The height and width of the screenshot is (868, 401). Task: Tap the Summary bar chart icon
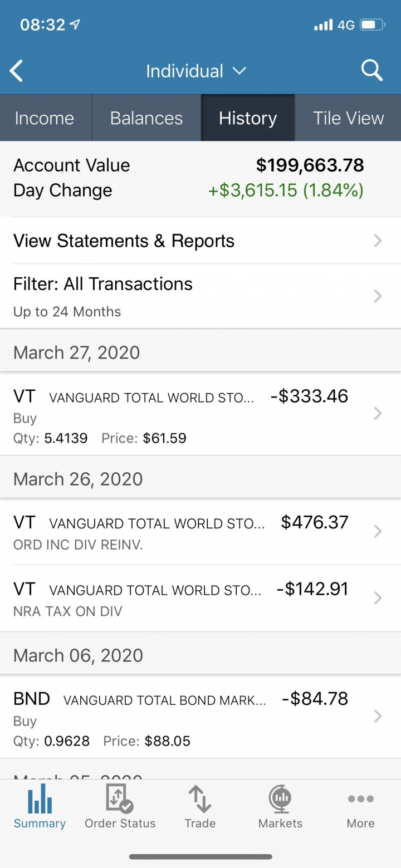click(40, 799)
